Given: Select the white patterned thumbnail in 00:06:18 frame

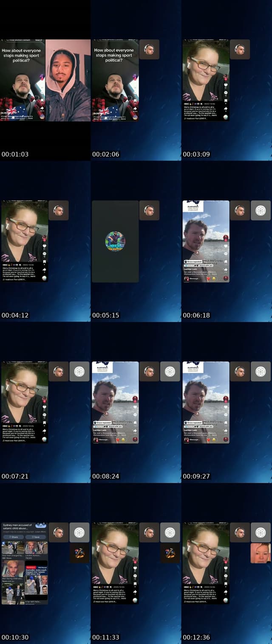Looking at the screenshot, I should [x=261, y=210].
